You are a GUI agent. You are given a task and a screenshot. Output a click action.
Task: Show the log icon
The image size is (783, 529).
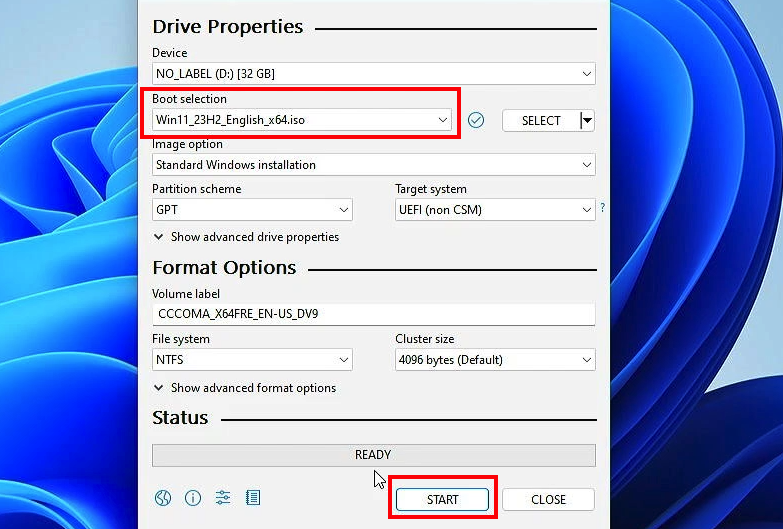point(253,498)
